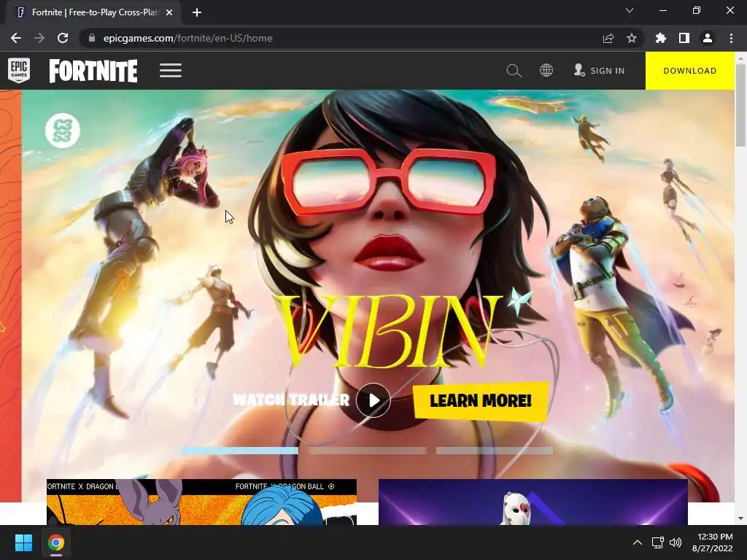This screenshot has height=560, width=747.
Task: Click the page vertical scrollbar thumb
Action: tap(741, 105)
